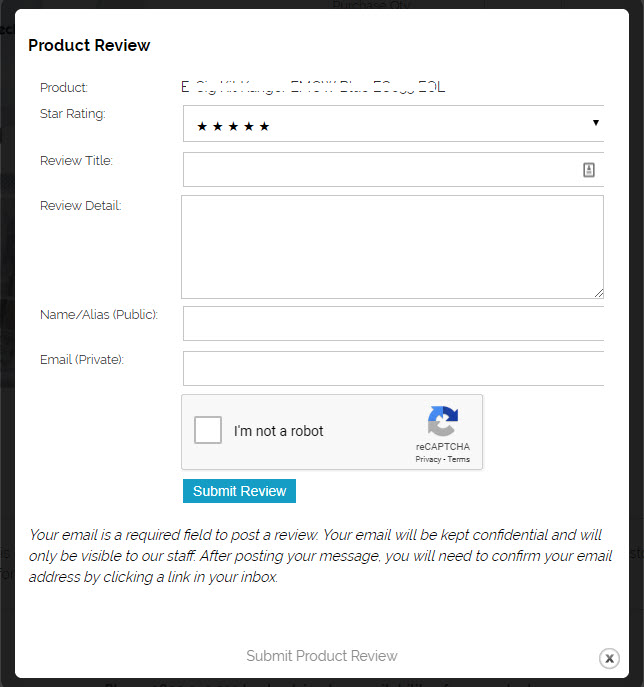Click the Review Detail label
This screenshot has height=687, width=644.
(80, 206)
